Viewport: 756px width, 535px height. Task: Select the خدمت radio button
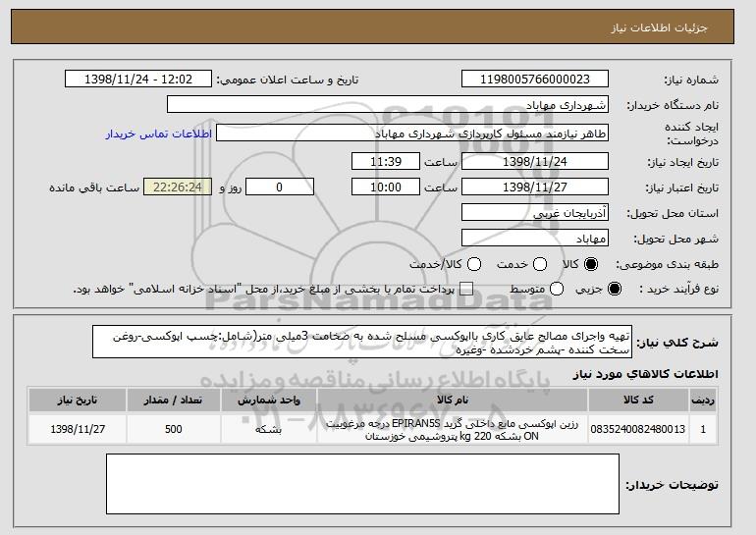pyautogui.click(x=540, y=264)
